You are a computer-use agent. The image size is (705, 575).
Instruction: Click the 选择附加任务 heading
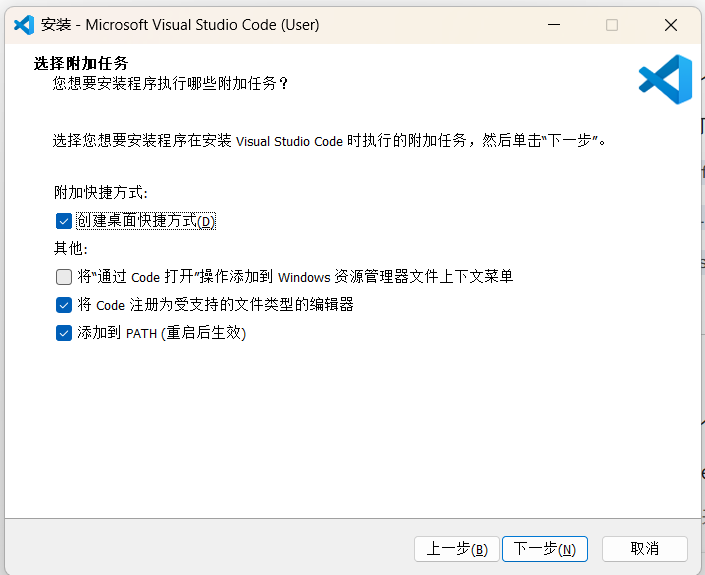pos(81,63)
